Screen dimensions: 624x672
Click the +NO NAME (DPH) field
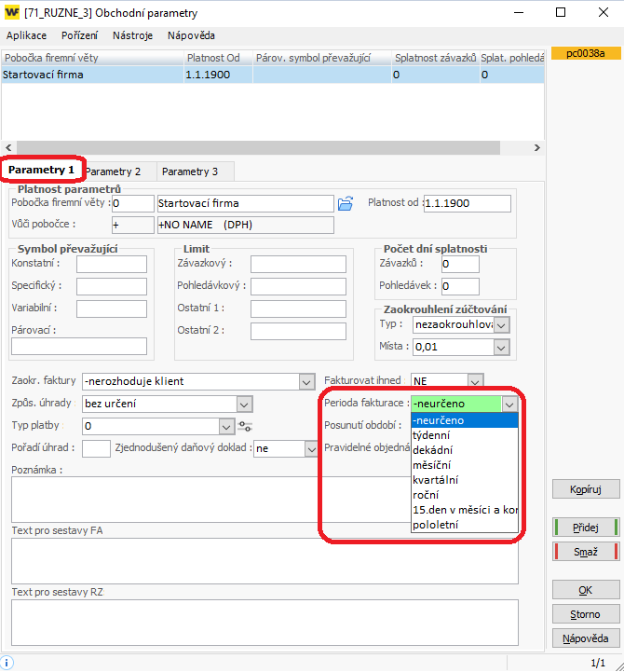coord(245,225)
